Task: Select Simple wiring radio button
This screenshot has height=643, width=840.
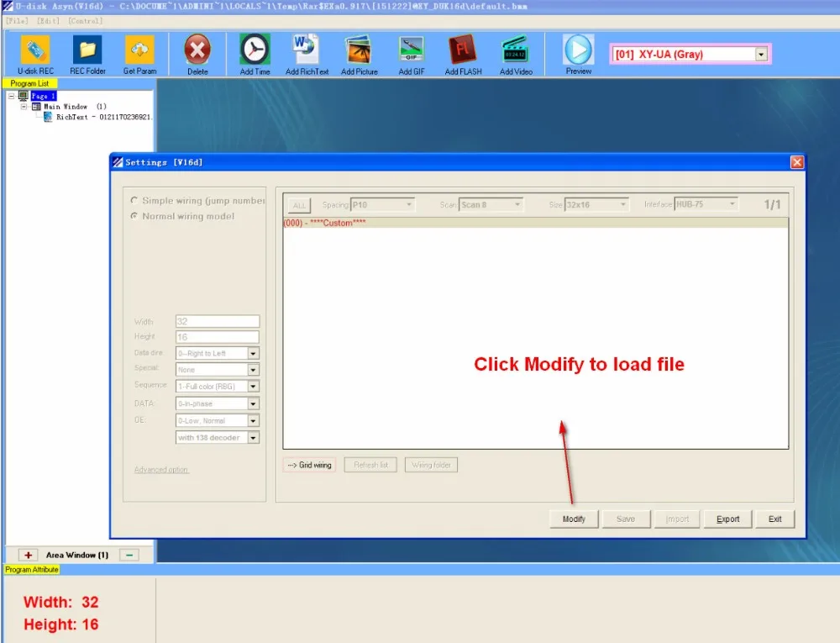Action: (134, 200)
